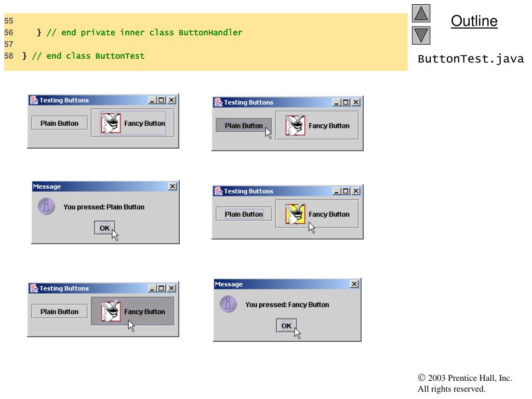Click the upward triangle slide navigation icon

[x=421, y=13]
